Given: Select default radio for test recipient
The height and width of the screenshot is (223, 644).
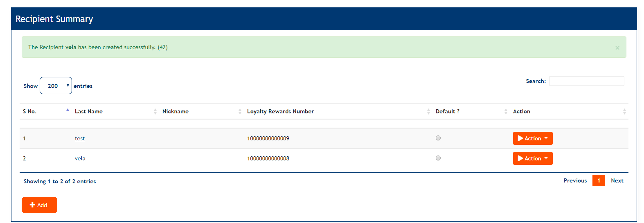Looking at the screenshot, I should click(438, 138).
